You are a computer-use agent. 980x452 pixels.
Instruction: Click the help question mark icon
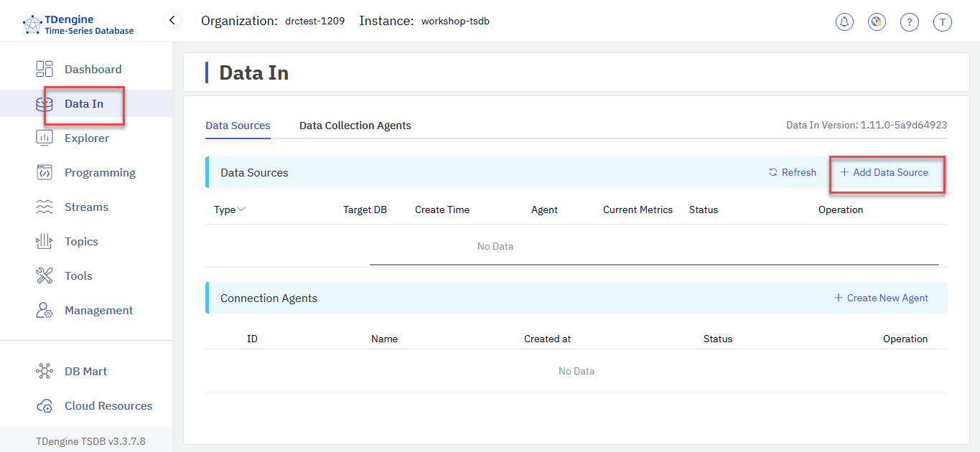pos(910,22)
